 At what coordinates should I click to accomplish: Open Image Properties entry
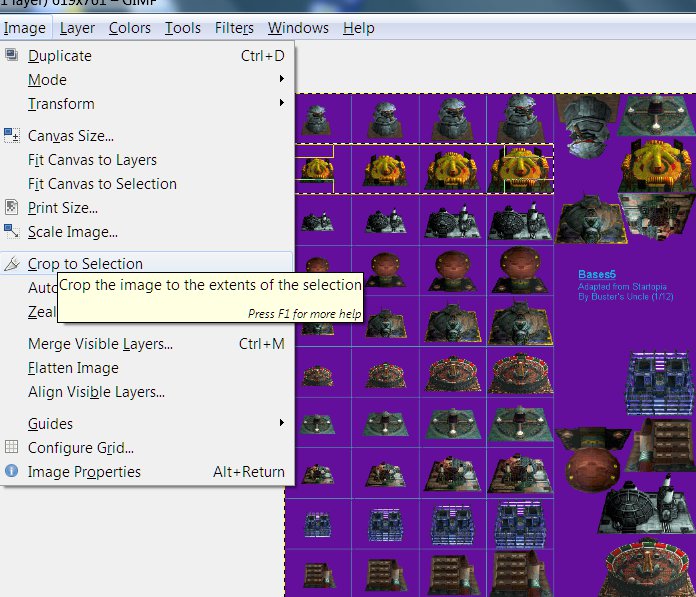pos(146,471)
